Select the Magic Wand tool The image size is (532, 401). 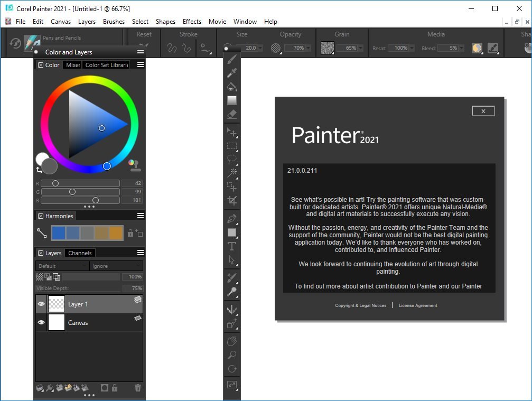[232, 173]
